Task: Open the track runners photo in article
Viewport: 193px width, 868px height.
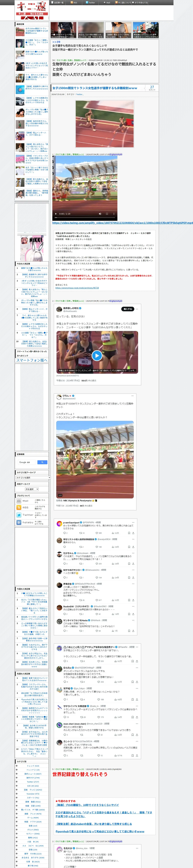Action: (x=104, y=124)
